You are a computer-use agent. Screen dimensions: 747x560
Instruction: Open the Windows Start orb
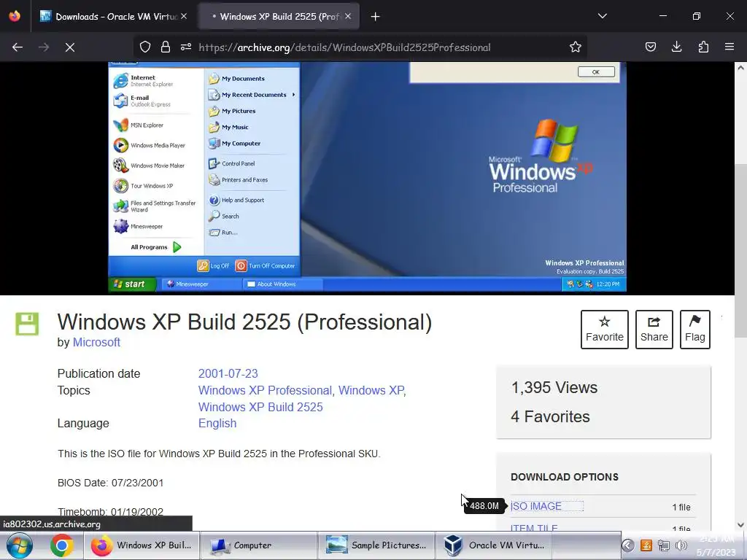[19, 545]
